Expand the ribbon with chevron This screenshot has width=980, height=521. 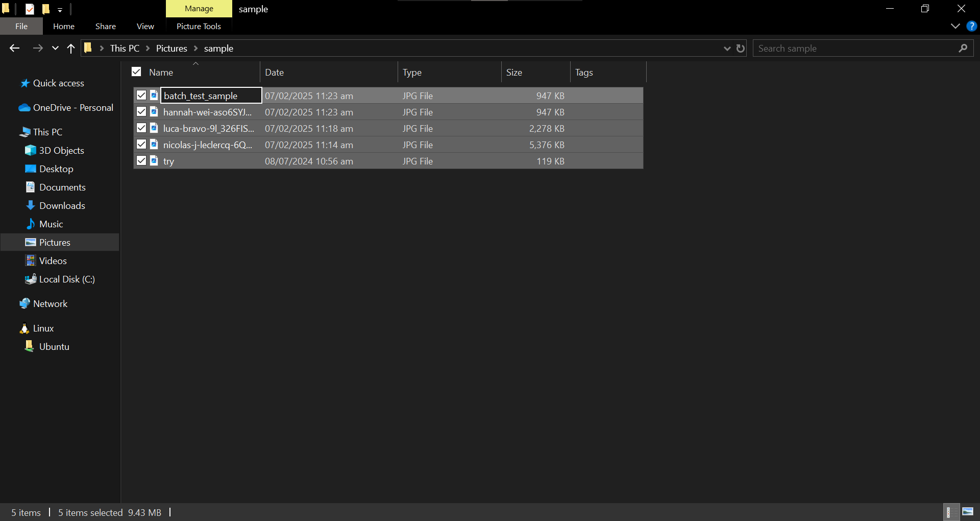(955, 26)
